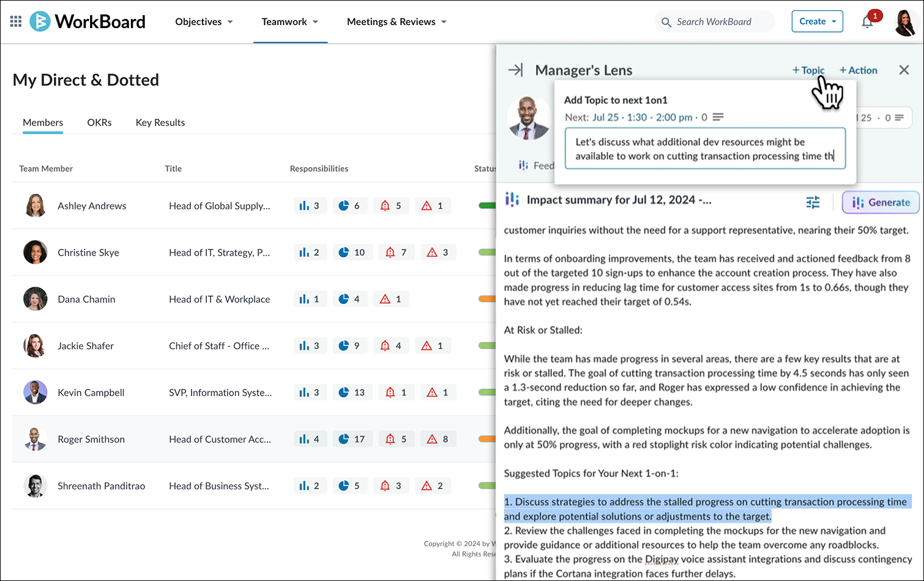Screen dimensions: 924x581
Task: Expand the Objectives dropdown menu
Action: pos(204,21)
